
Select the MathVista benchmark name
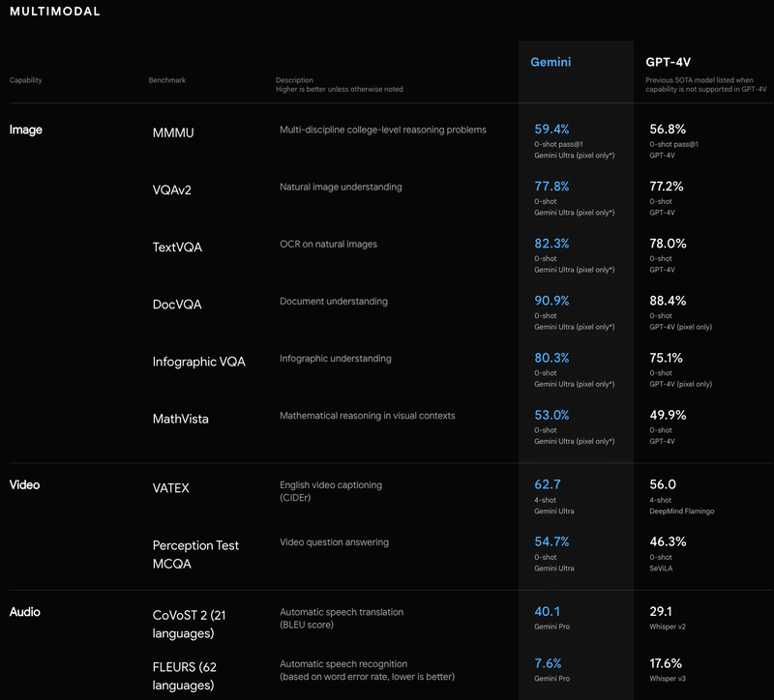180,420
